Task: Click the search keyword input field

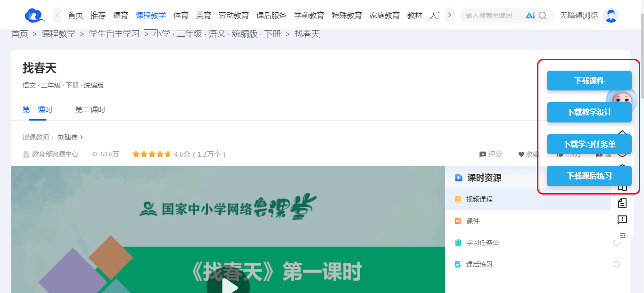Action: pos(490,16)
